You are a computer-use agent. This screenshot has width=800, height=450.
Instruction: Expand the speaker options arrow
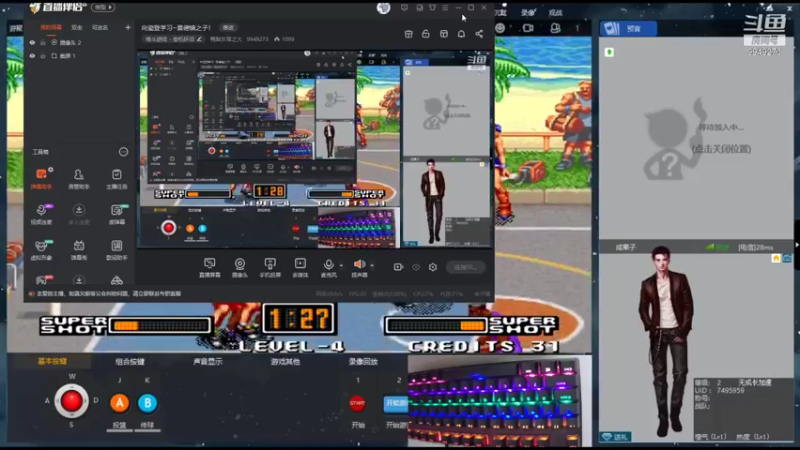click(x=372, y=265)
